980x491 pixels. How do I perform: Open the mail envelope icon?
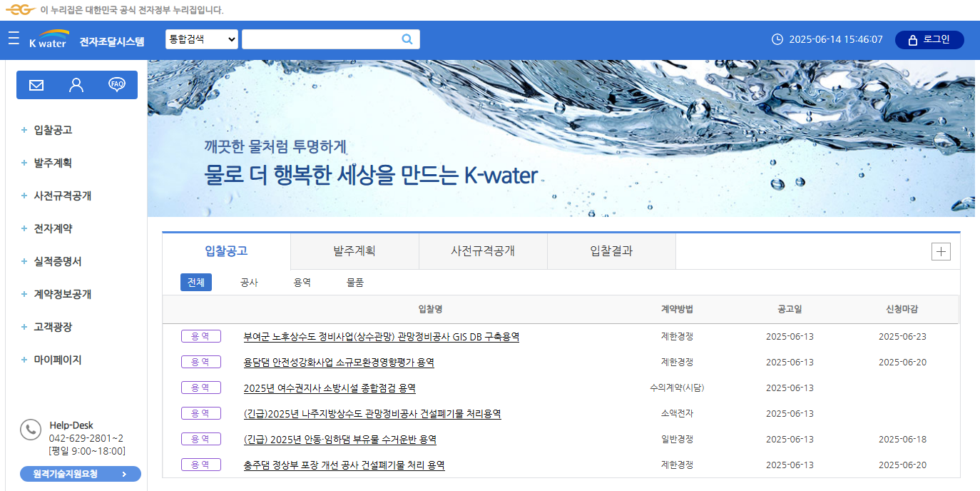[x=36, y=85]
